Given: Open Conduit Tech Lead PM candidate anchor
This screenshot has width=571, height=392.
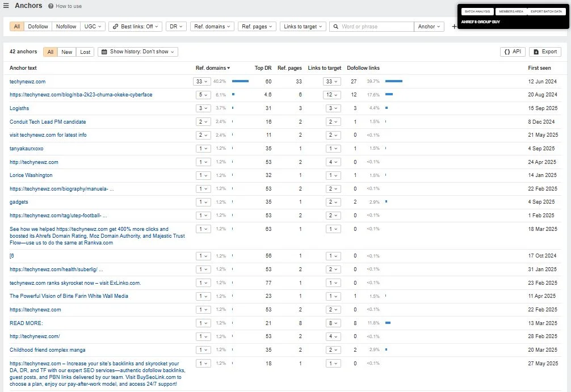Looking at the screenshot, I should 48,121.
